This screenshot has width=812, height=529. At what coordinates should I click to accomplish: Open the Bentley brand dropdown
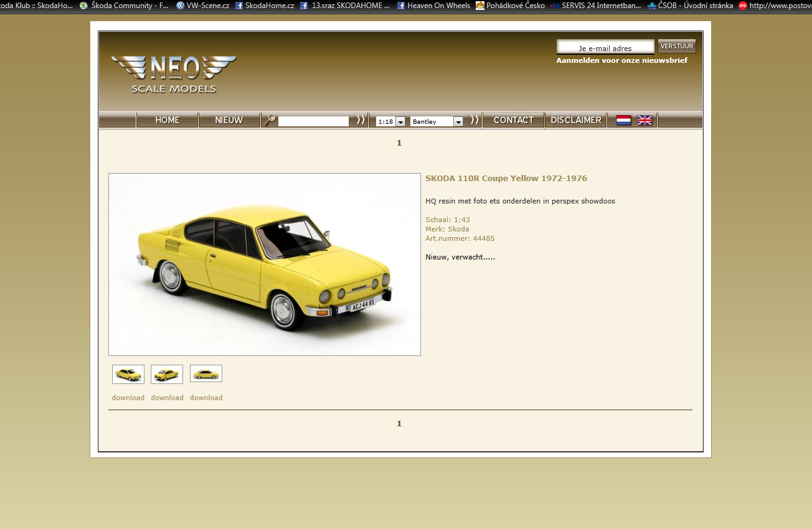(437, 121)
